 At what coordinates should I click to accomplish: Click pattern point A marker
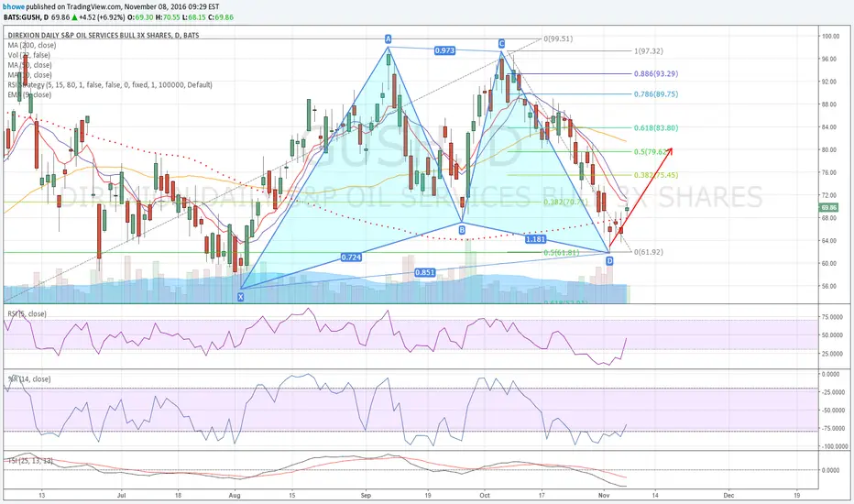pyautogui.click(x=389, y=38)
